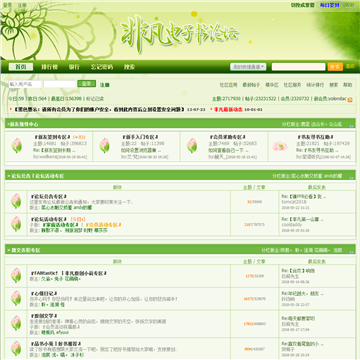Collapse the 新友接待中心 section
360x360 pixels.
tap(351, 125)
